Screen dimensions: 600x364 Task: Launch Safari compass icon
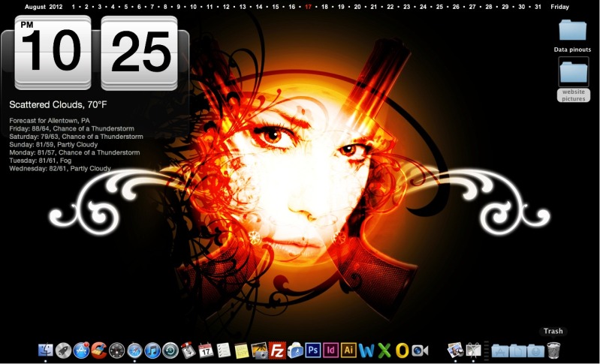point(134,350)
